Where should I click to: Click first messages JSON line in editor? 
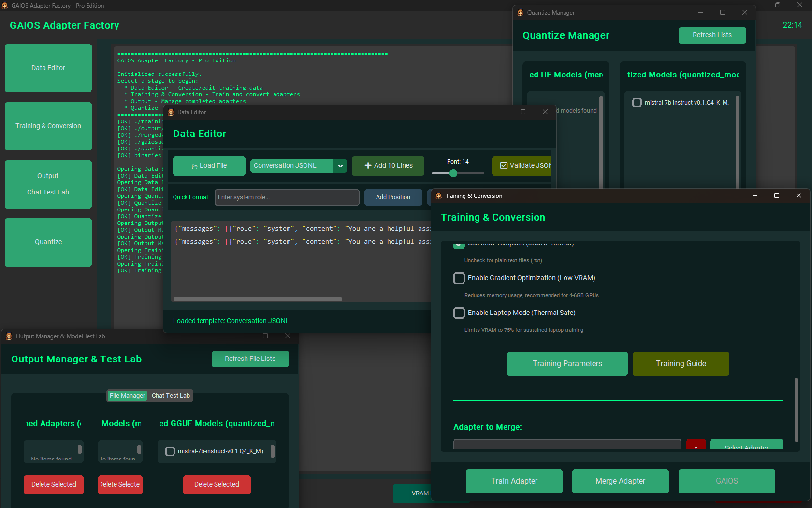[x=302, y=229]
